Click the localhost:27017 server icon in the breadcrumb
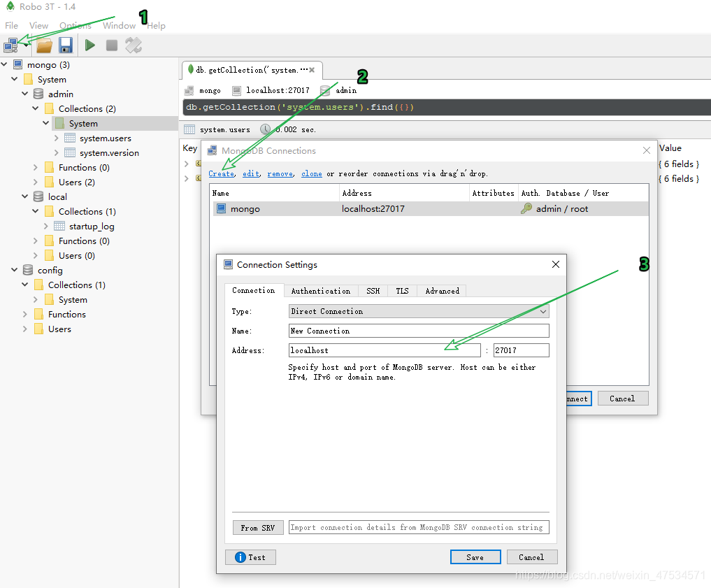This screenshot has height=588, width=711. 238,90
